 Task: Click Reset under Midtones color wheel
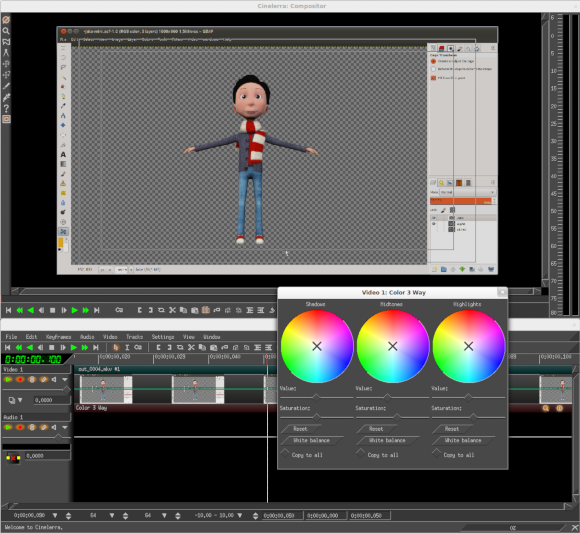pos(376,429)
